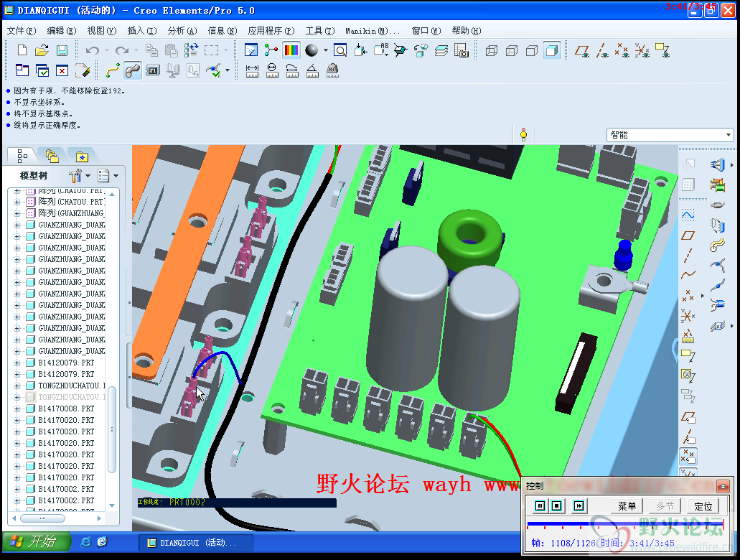Click the wire spools icon in right toolbar
Image resolution: width=740 pixels, height=560 pixels.
717,185
